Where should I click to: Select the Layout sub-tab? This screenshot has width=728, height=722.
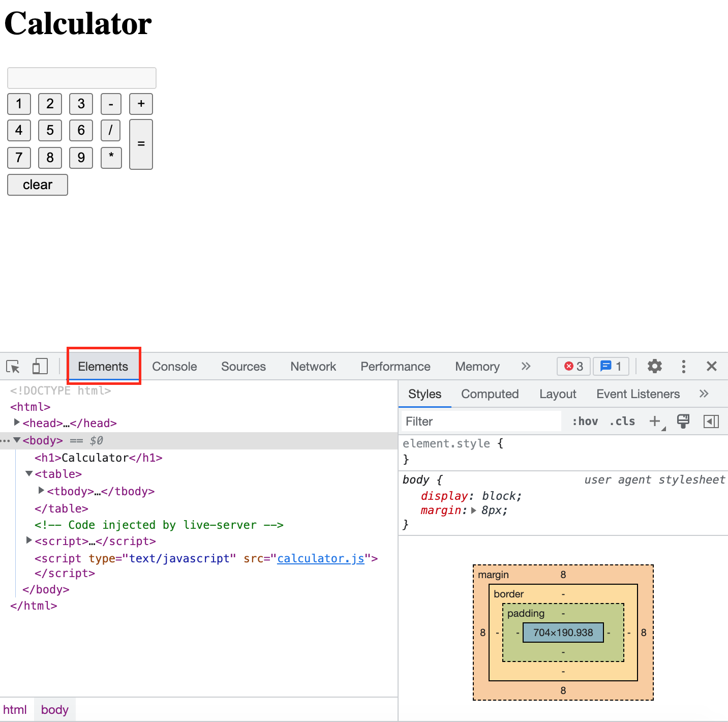(x=558, y=394)
